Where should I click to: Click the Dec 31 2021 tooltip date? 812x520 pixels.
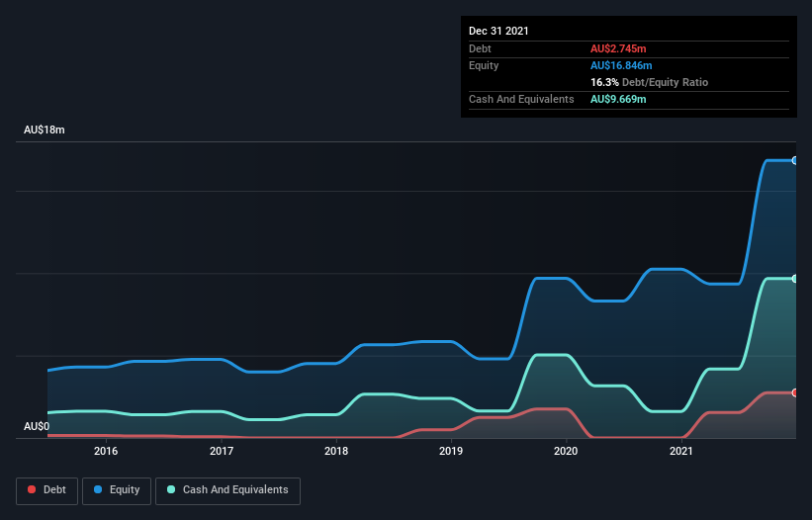click(x=498, y=31)
